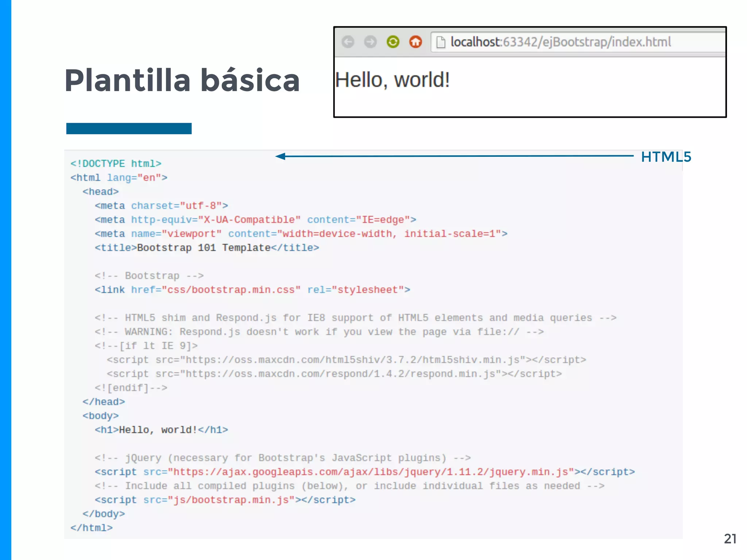The height and width of the screenshot is (560, 747).
Task: Click the 'Hello, world!' heading in the browser
Action: [392, 80]
